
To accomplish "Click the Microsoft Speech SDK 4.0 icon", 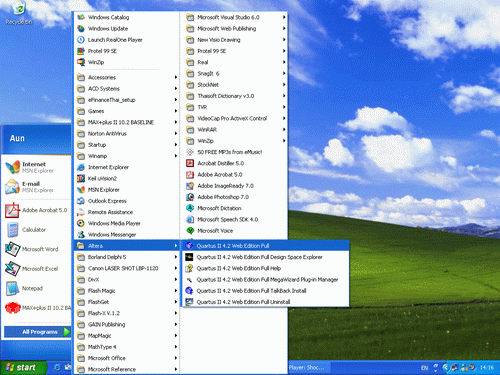I will coord(190,219).
